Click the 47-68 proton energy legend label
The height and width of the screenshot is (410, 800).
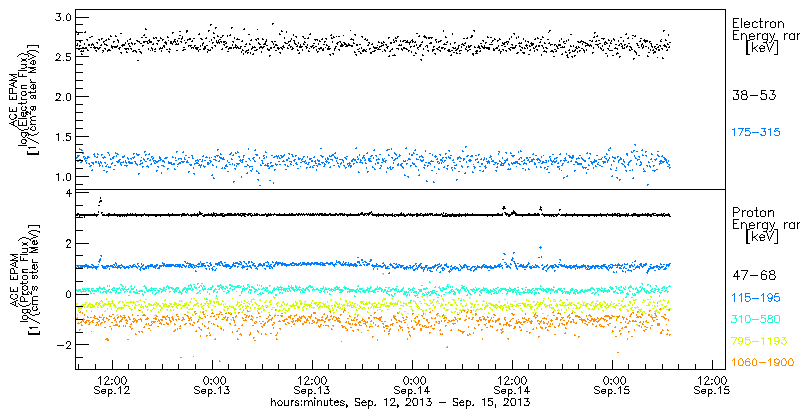click(x=754, y=275)
